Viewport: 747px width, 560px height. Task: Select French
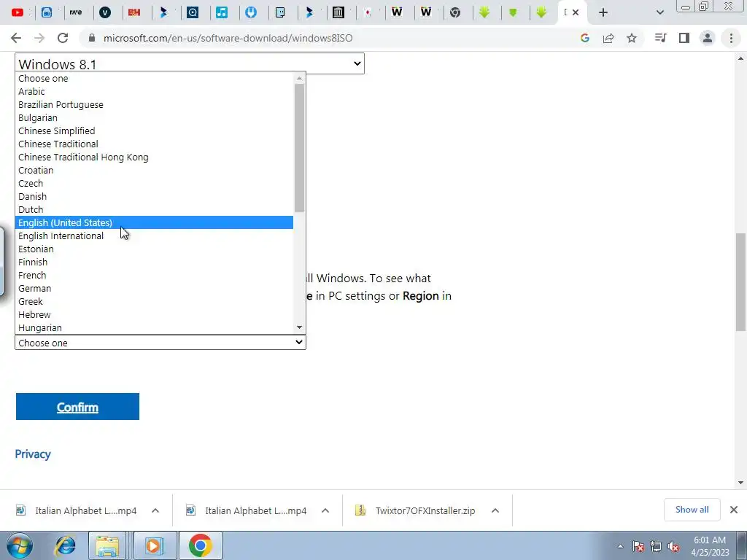pos(154,275)
